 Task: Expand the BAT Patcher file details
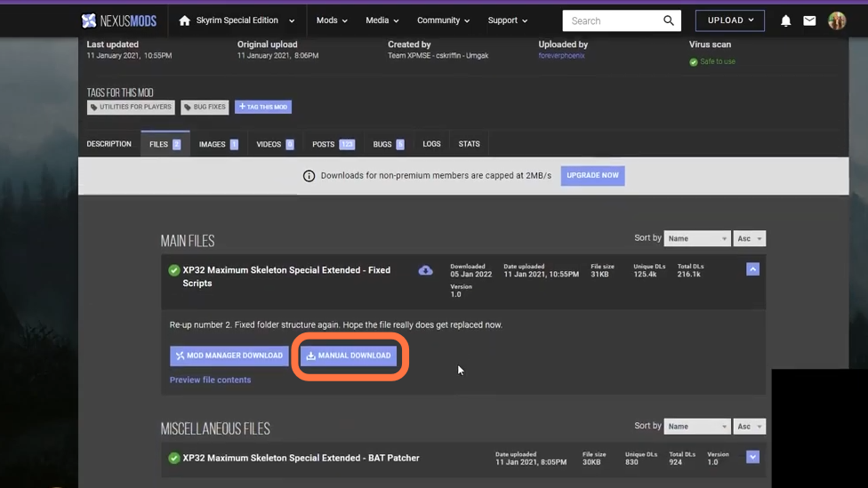click(x=752, y=457)
